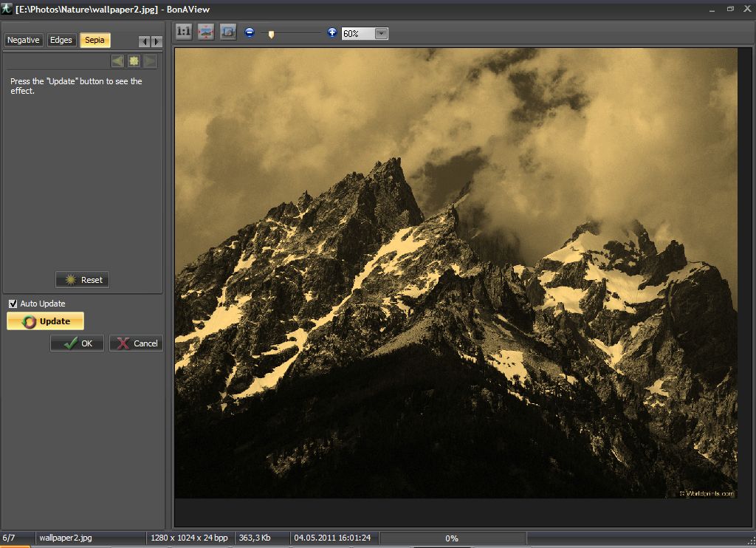Uncheck the Auto Update checkbox
This screenshot has height=548, width=756.
tap(13, 304)
